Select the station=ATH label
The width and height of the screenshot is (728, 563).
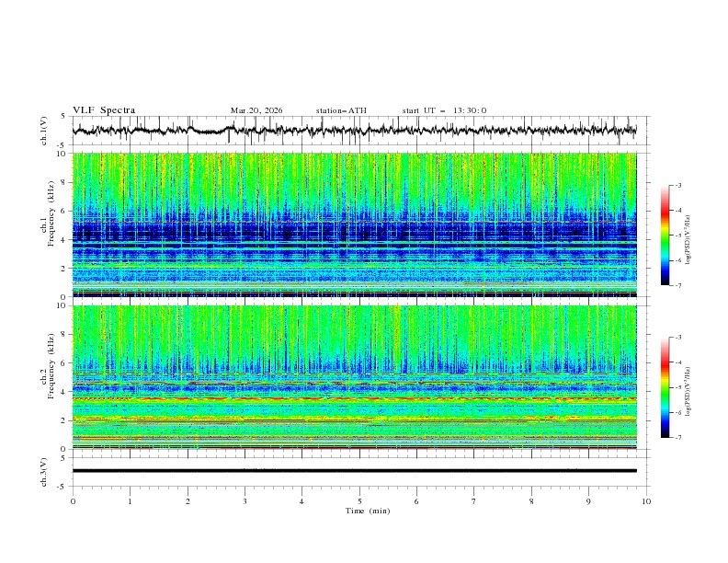(x=341, y=110)
